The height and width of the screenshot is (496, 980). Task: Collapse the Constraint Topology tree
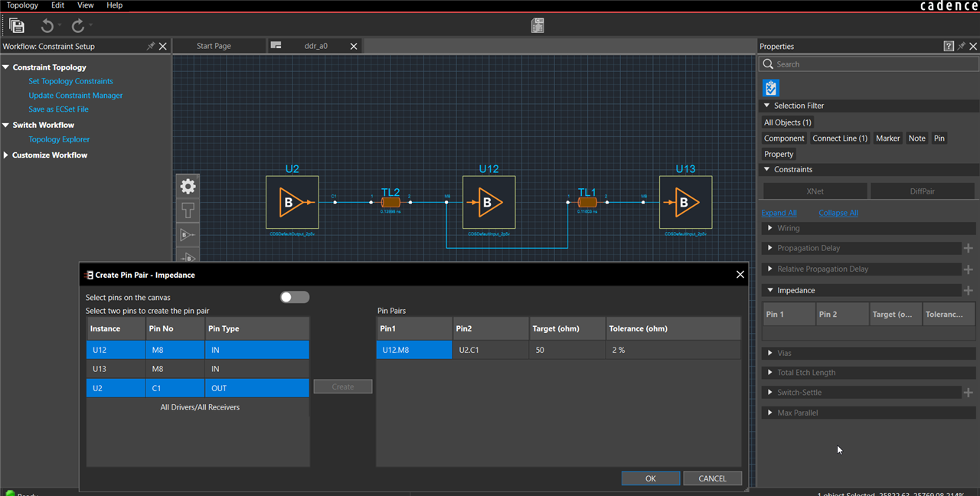click(6, 67)
